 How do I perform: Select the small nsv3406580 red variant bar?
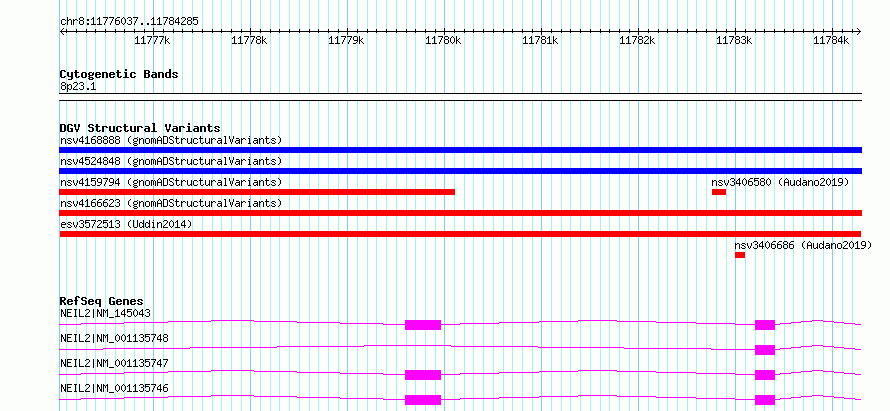719,192
